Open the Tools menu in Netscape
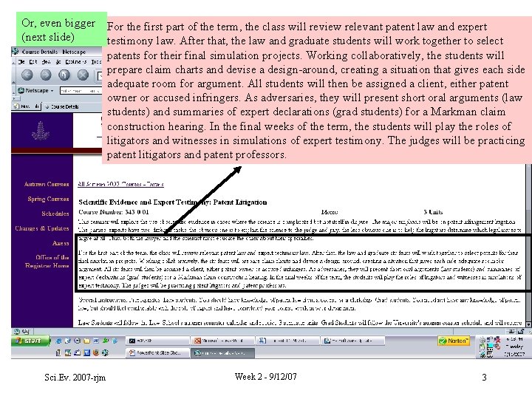The height and width of the screenshot is (399, 532). (x=96, y=62)
